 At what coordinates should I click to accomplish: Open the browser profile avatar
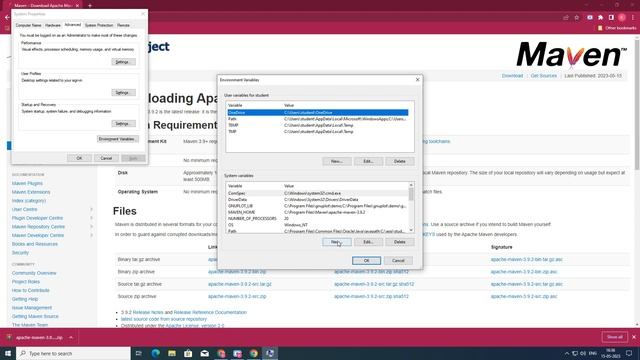click(622, 18)
